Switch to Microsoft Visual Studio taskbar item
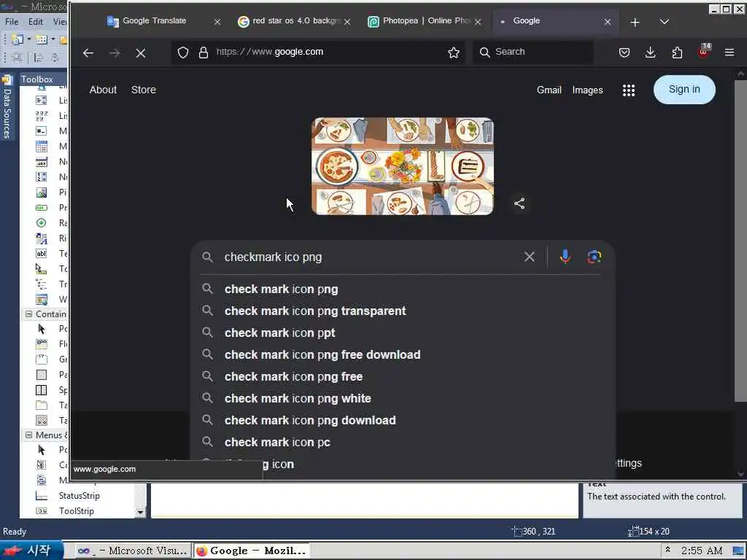This screenshot has height=560, width=747. [132, 551]
